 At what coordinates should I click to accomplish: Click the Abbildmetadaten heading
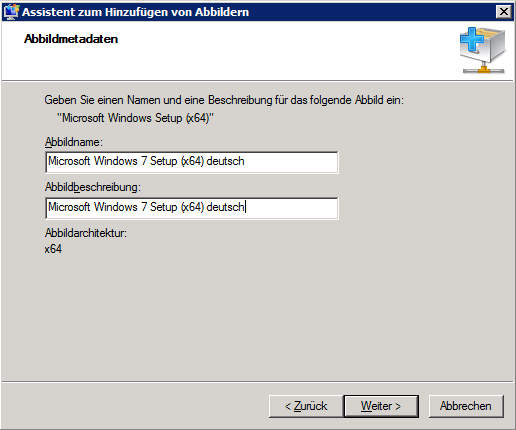click(71, 39)
